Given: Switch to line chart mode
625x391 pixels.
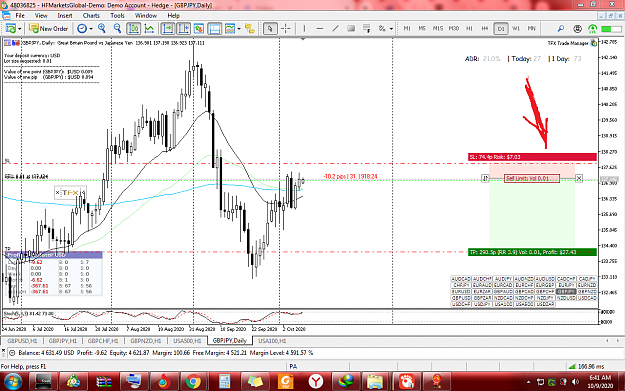Looking at the screenshot, I should point(149,29).
